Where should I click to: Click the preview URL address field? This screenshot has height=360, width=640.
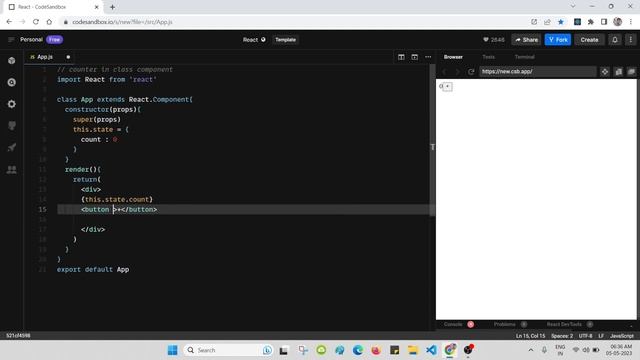pyautogui.click(x=537, y=72)
